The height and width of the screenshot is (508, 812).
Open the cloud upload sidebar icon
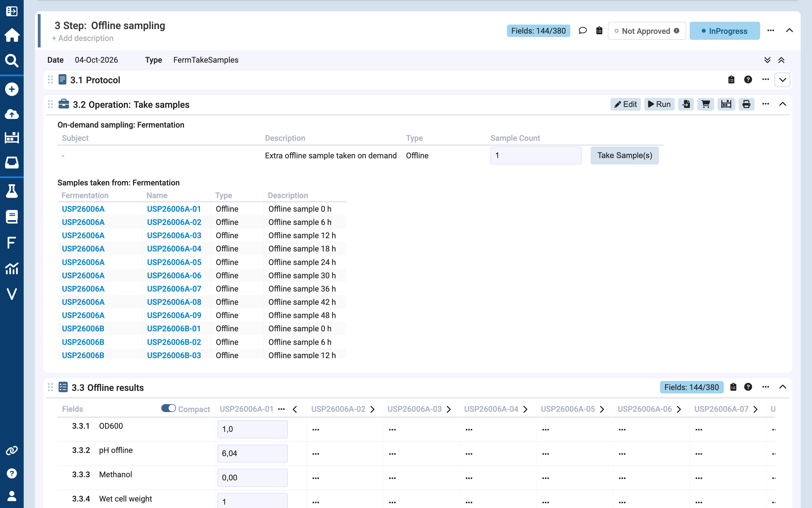12,114
